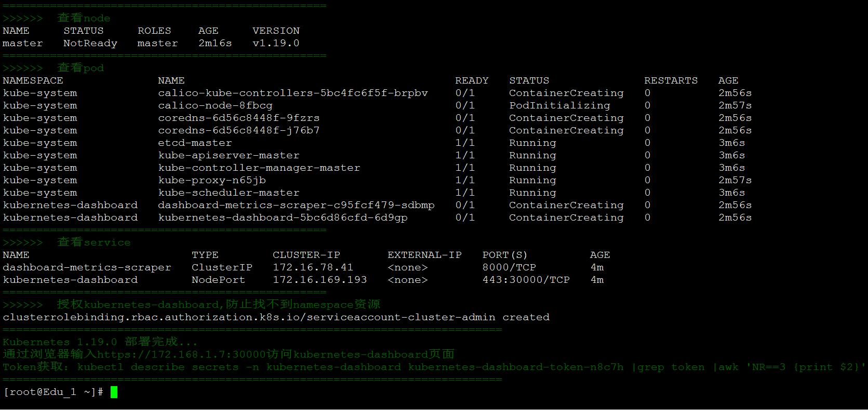Click the etcd-master pod name
Screen dimensions: 868x410
(195, 143)
